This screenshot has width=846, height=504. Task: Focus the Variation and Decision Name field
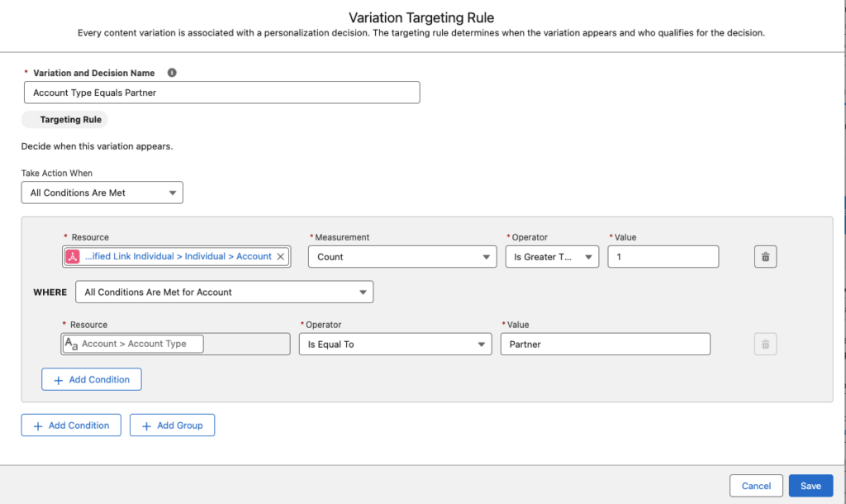pyautogui.click(x=221, y=93)
